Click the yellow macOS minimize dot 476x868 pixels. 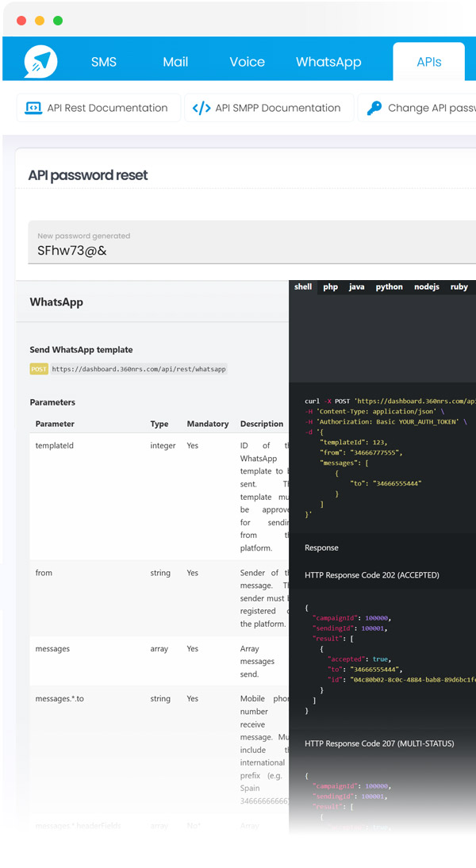[40, 21]
